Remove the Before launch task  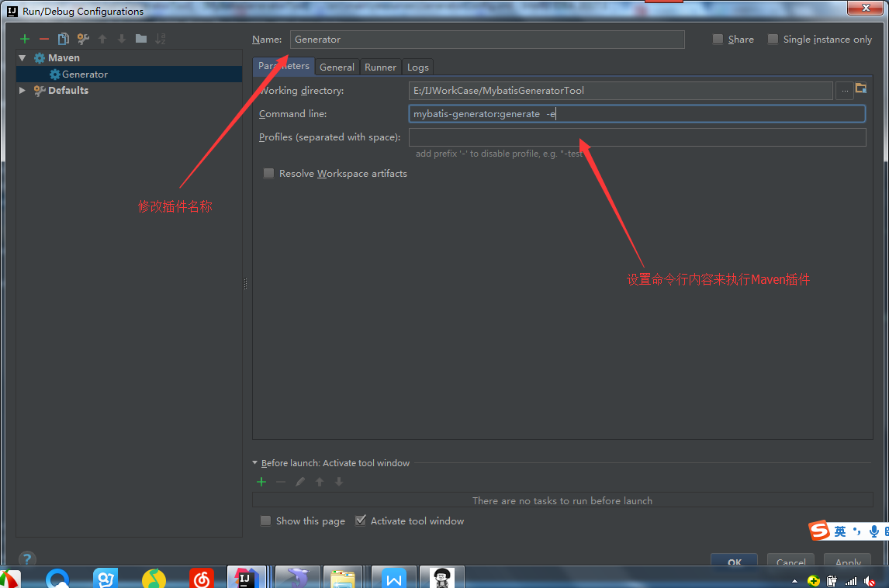(281, 482)
